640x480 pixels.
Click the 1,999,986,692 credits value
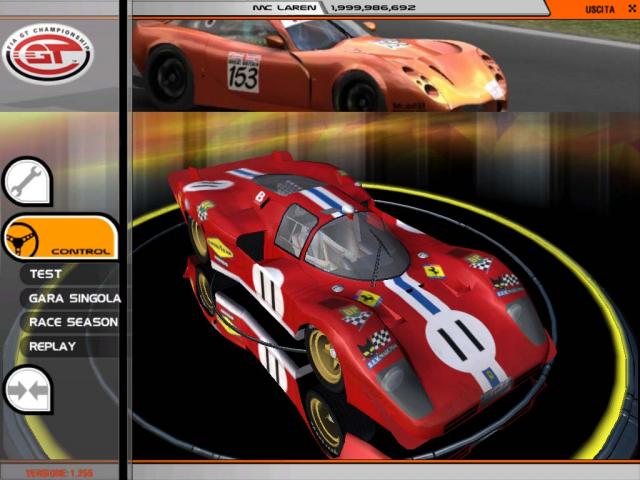point(373,8)
